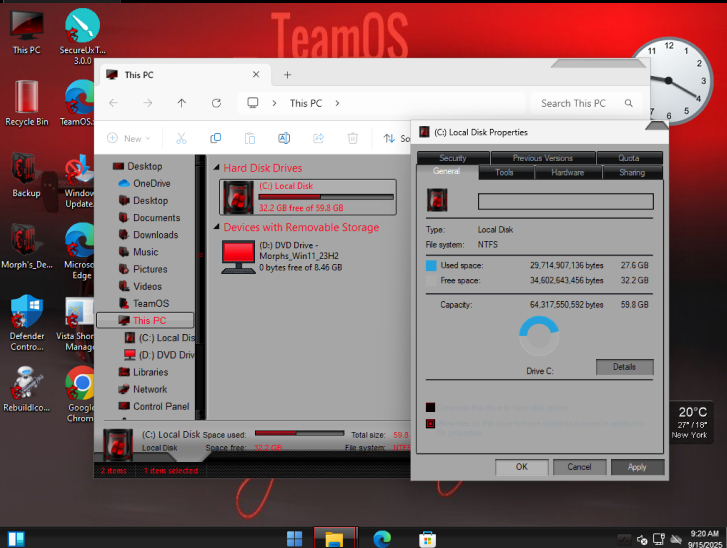
Task: Select Control Panel in the navigation pane
Action: coord(154,406)
